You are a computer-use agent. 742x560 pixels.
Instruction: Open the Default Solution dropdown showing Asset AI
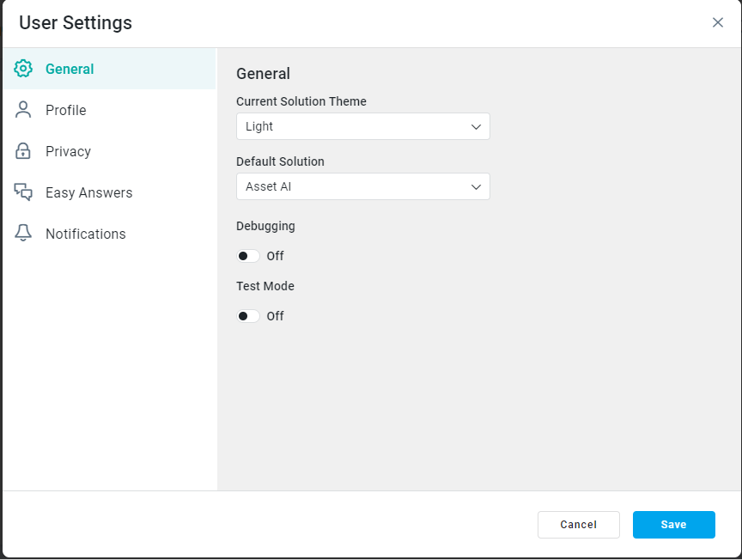click(x=362, y=186)
